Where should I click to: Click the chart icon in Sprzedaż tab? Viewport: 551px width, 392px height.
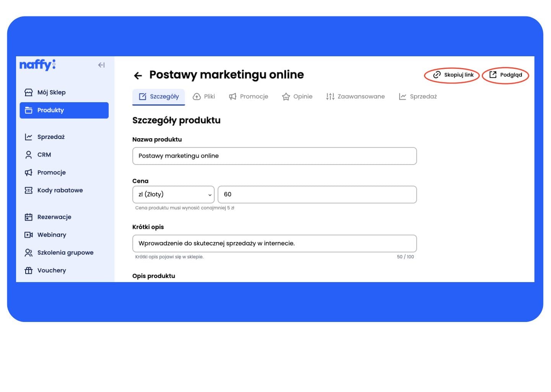point(403,96)
